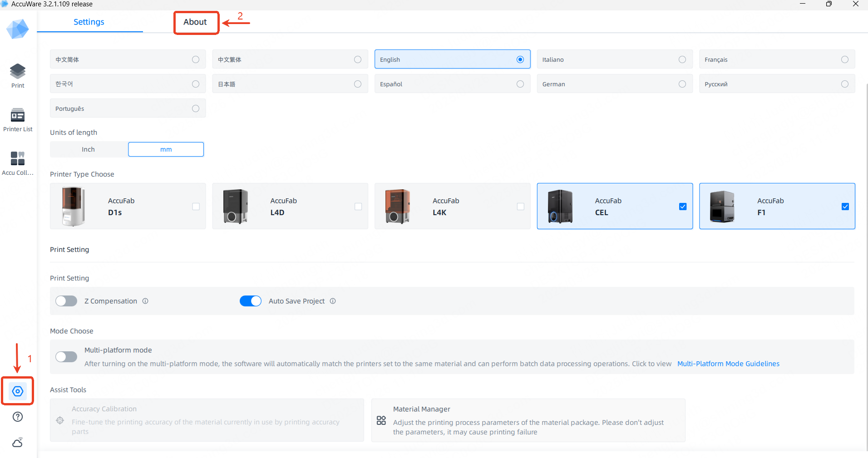This screenshot has width=868, height=458.
Task: Select 中文繁体 language radio button
Action: [358, 59]
